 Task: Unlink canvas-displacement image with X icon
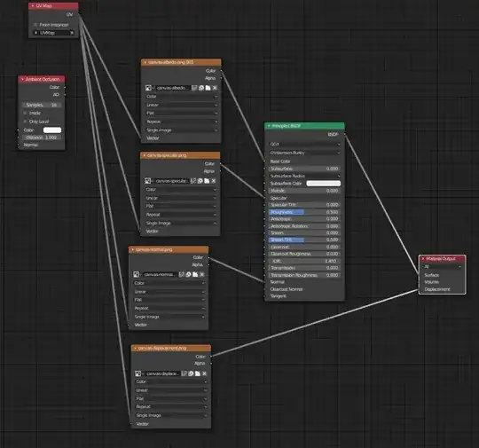pos(204,373)
